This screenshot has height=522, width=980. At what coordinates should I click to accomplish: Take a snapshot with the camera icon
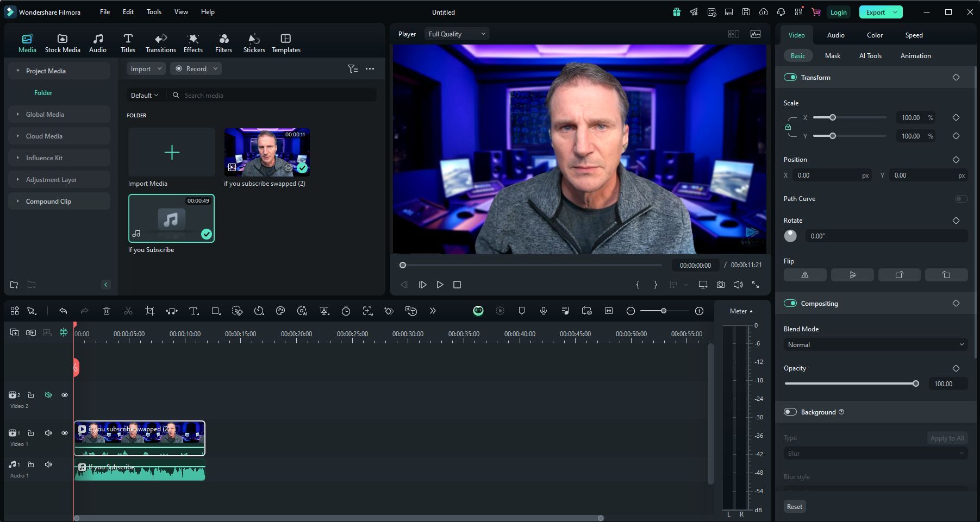(720, 285)
